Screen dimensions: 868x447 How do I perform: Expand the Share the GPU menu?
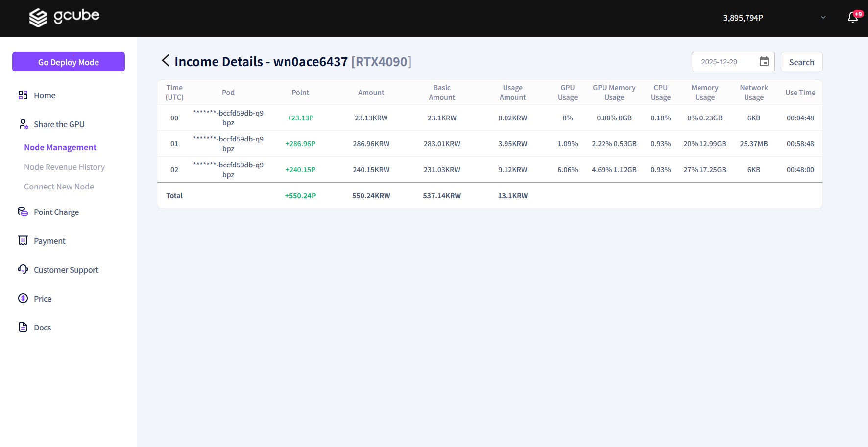[59, 124]
